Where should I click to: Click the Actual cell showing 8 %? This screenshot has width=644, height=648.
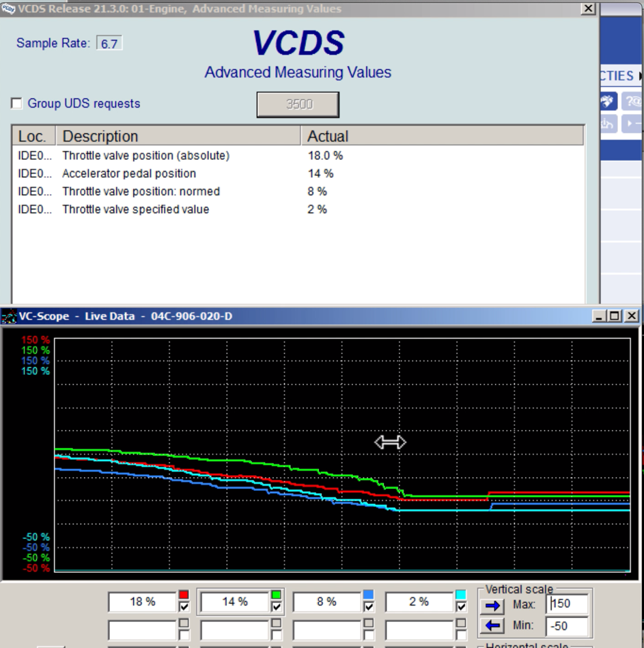[317, 191]
